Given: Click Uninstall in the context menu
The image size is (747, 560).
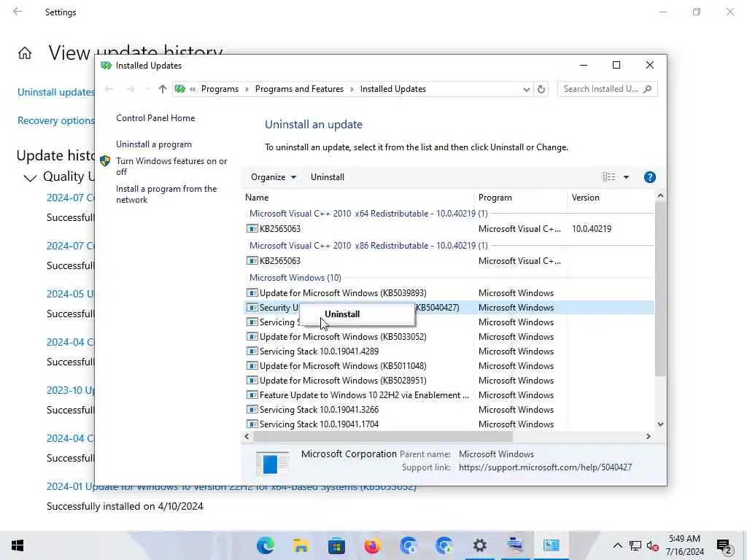Looking at the screenshot, I should pyautogui.click(x=342, y=314).
